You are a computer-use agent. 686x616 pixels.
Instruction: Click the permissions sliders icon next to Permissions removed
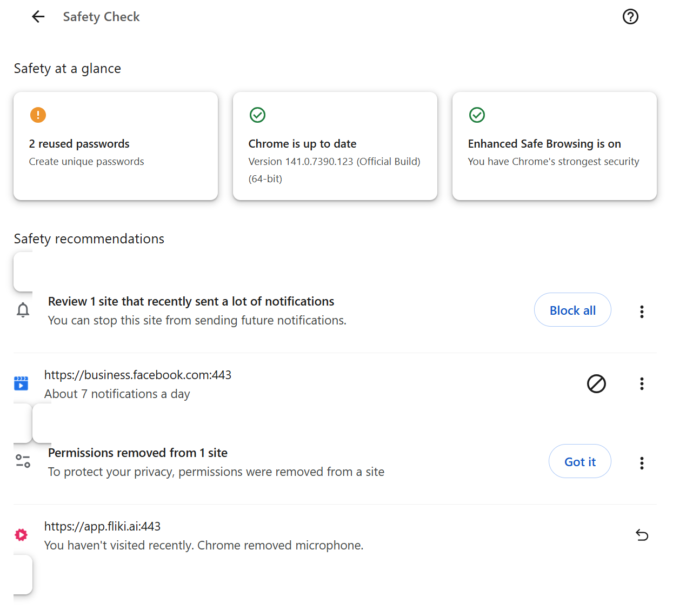(x=23, y=461)
